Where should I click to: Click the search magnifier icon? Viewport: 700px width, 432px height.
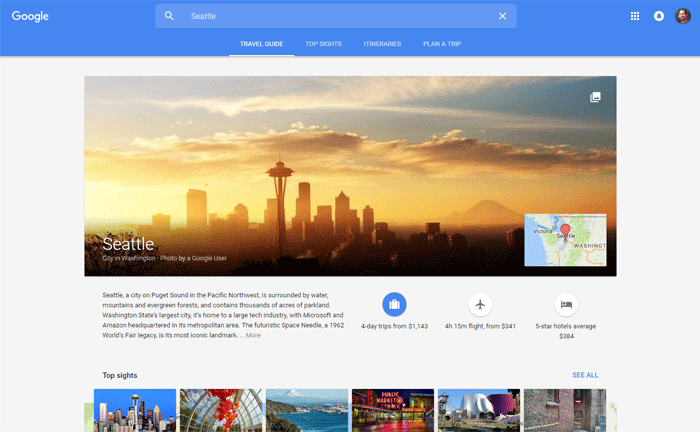tap(169, 16)
